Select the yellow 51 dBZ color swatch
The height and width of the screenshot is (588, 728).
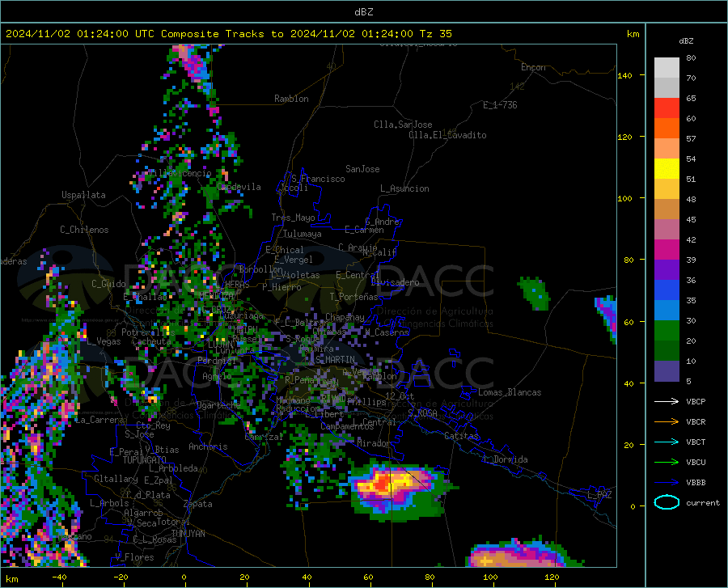point(667,169)
